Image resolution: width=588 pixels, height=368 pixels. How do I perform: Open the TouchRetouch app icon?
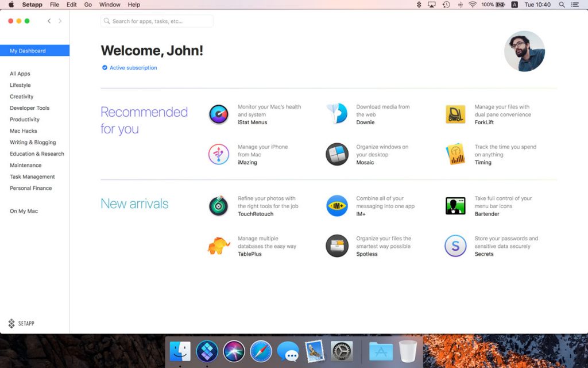[219, 206]
